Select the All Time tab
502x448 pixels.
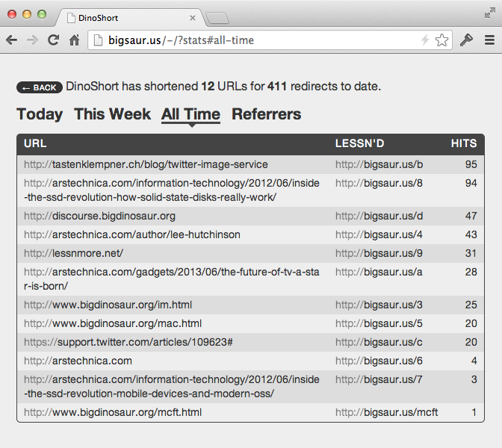[190, 114]
